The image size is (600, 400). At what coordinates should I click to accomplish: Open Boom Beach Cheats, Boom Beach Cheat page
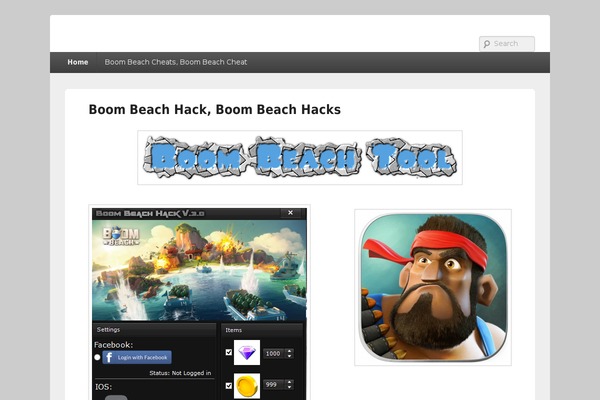point(176,62)
